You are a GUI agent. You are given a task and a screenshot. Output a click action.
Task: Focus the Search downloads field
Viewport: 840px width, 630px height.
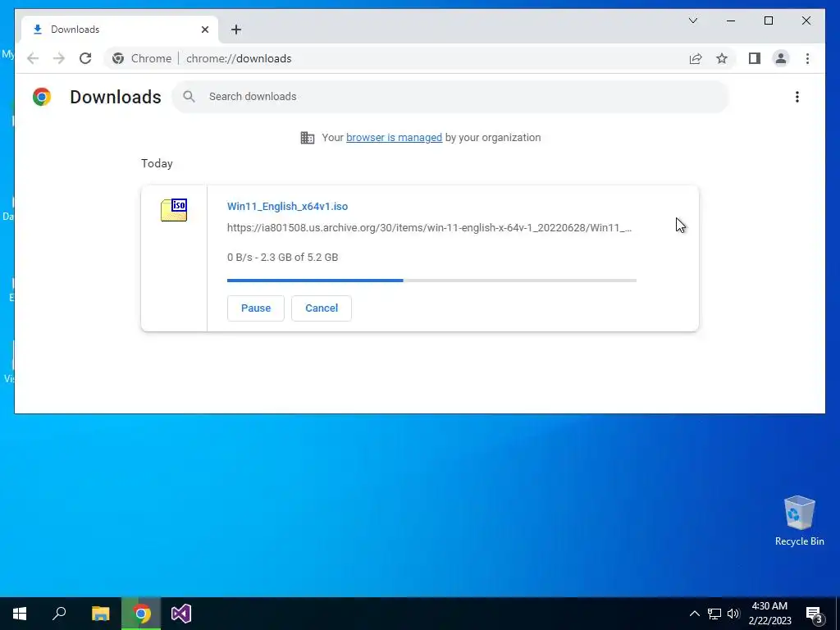(x=450, y=97)
